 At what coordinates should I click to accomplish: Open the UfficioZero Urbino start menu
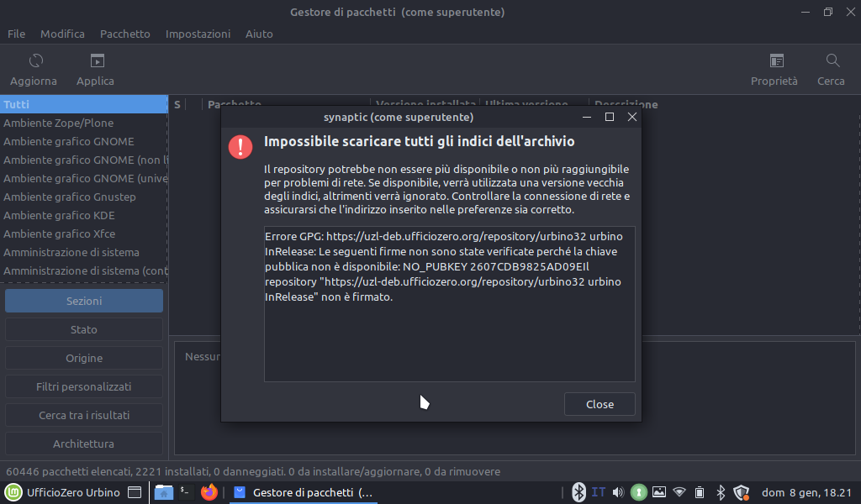63,492
